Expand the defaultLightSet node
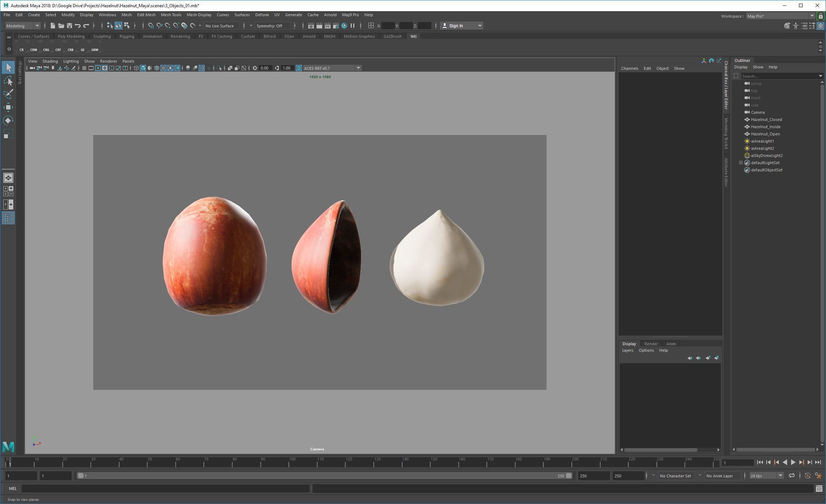The height and width of the screenshot is (504, 826). click(741, 163)
